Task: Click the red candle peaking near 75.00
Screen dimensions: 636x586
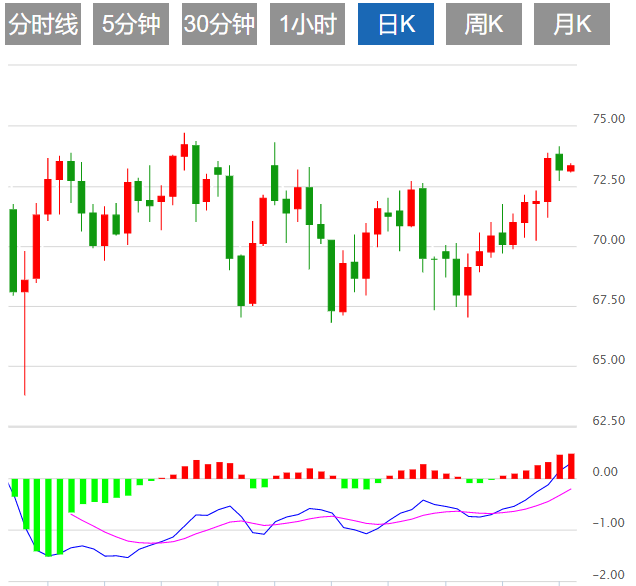Action: pos(184,150)
